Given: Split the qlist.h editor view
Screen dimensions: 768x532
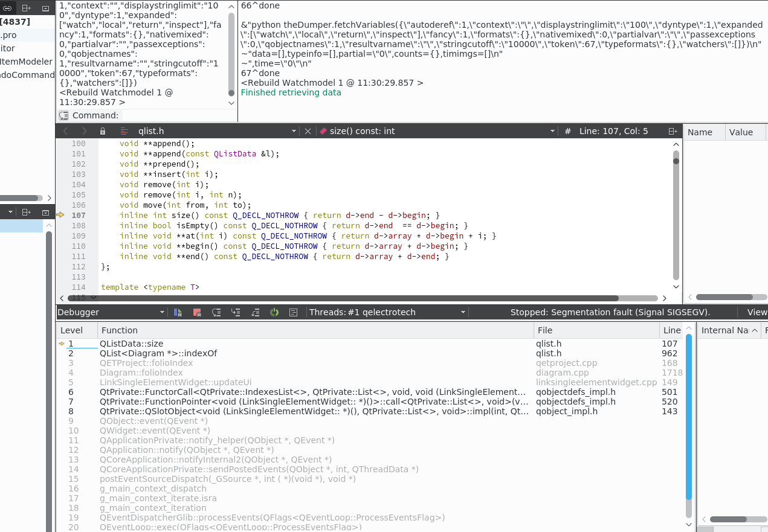Looking at the screenshot, I should tap(673, 131).
